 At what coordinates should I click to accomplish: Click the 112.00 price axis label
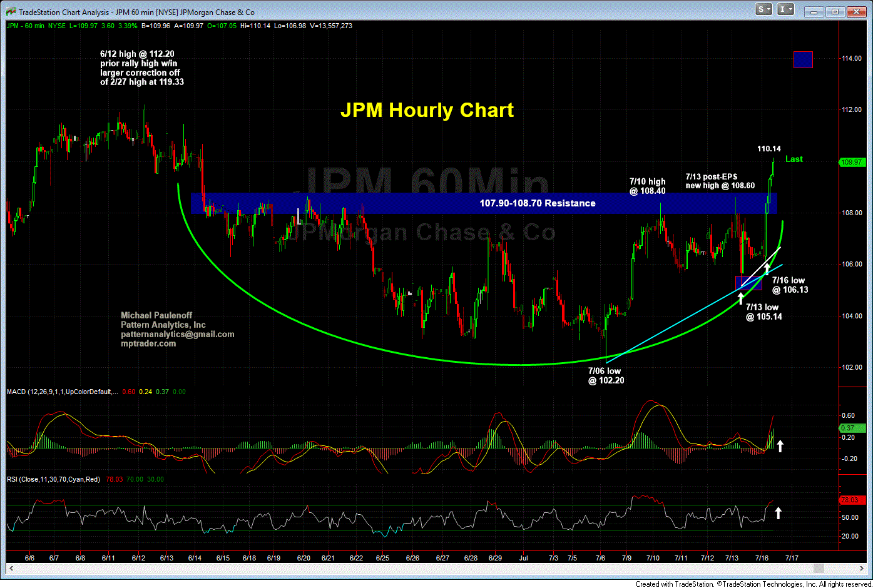[851, 109]
